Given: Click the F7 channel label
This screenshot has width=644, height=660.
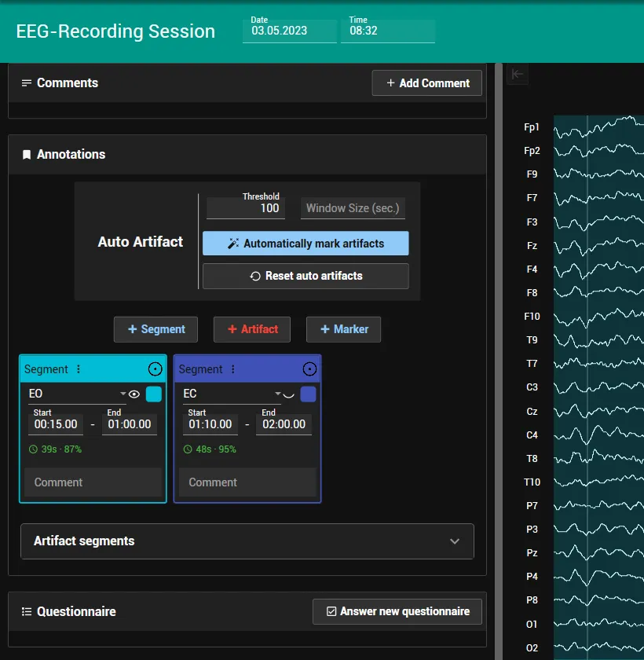Looking at the screenshot, I should (x=532, y=198).
